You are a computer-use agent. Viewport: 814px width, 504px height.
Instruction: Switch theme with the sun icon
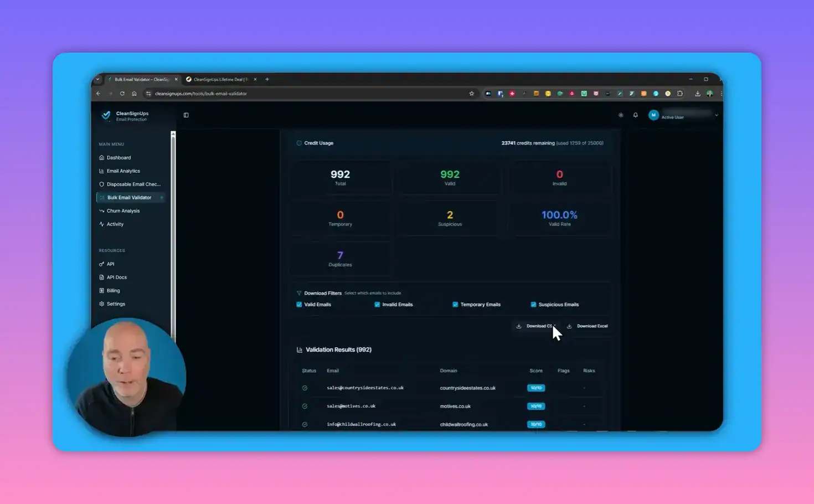click(x=621, y=115)
